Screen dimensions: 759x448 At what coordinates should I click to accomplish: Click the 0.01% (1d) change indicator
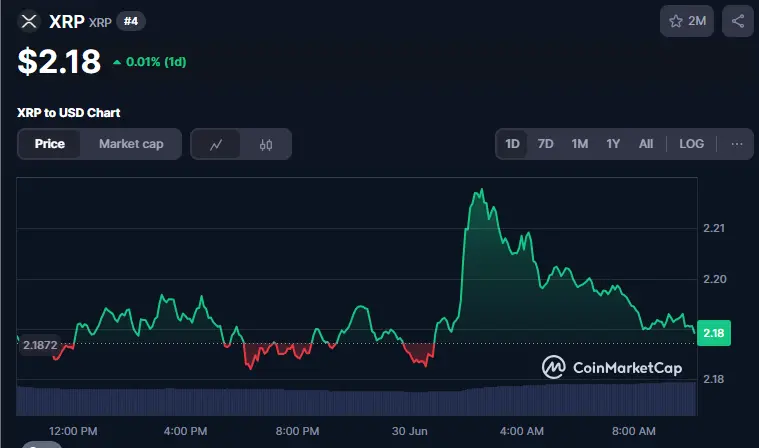tap(150, 62)
